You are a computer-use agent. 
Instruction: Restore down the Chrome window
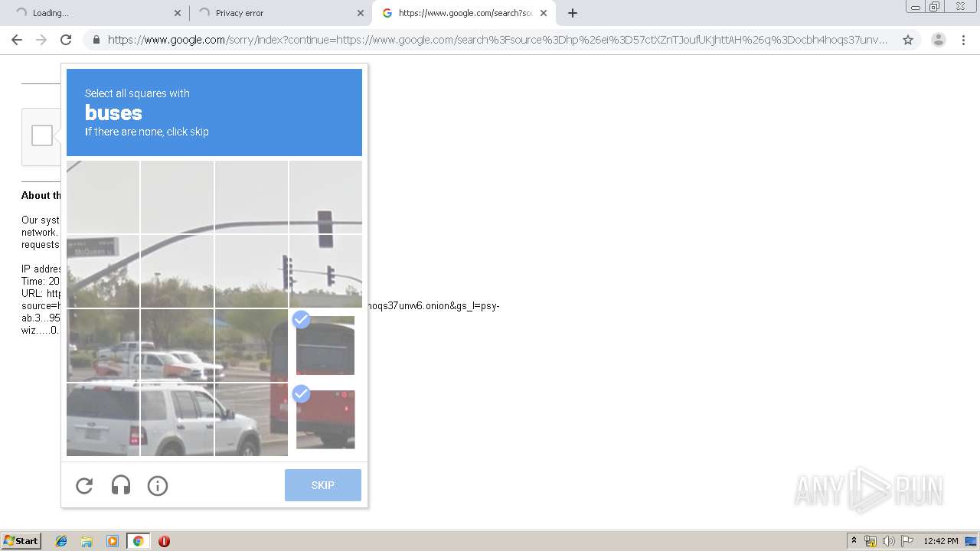click(x=935, y=7)
